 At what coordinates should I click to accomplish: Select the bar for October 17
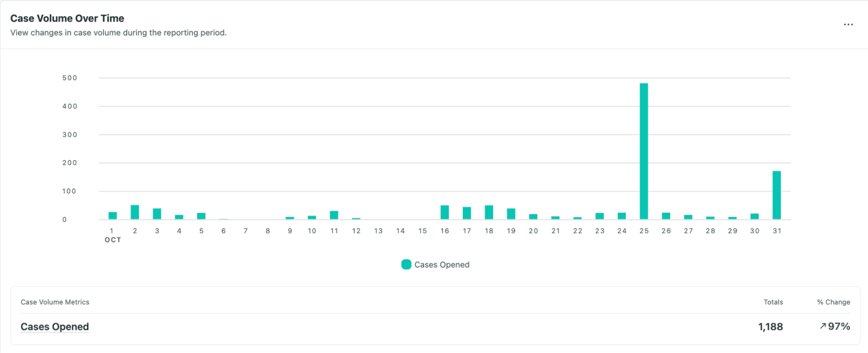point(466,213)
